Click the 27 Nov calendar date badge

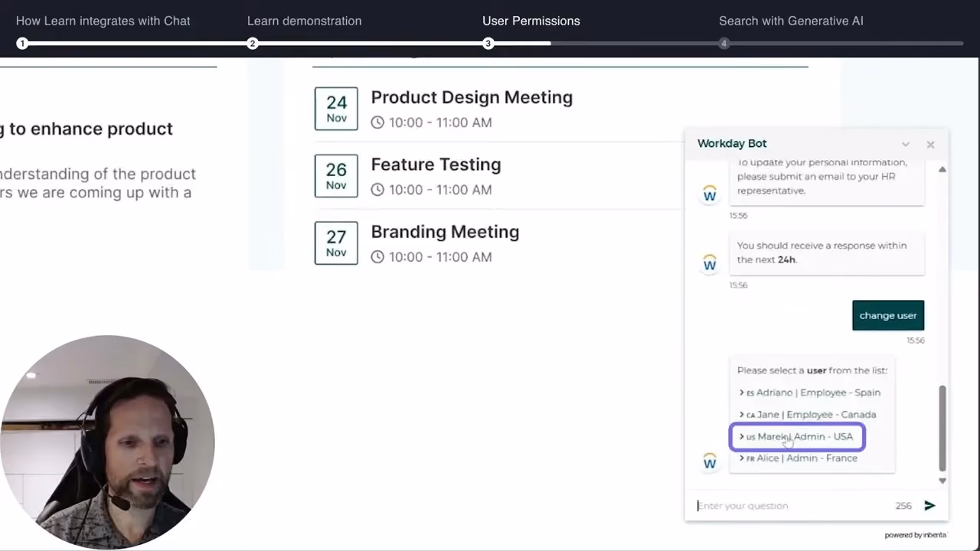[x=336, y=243]
